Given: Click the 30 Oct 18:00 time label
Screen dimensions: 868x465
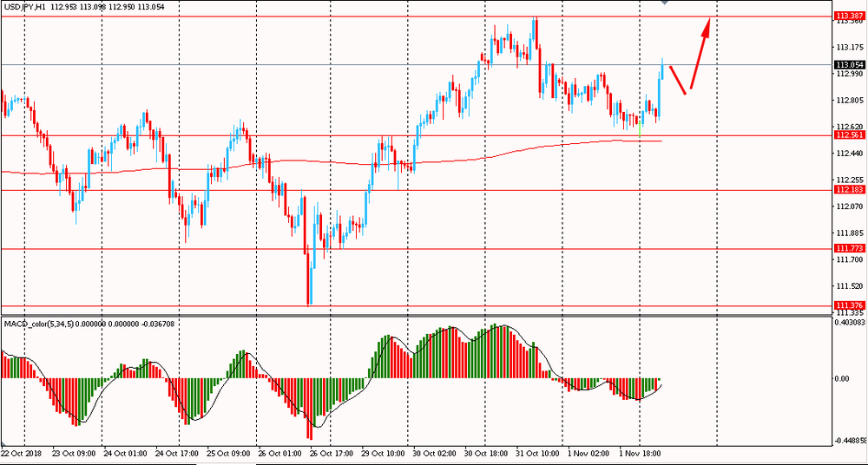Looking at the screenshot, I should 485,453.
